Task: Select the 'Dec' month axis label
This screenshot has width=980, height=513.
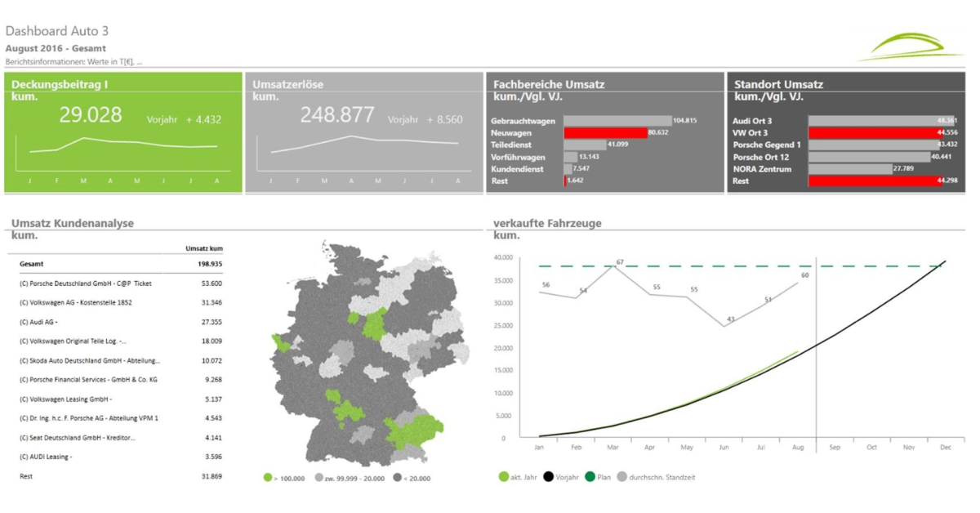Action: tap(945, 448)
